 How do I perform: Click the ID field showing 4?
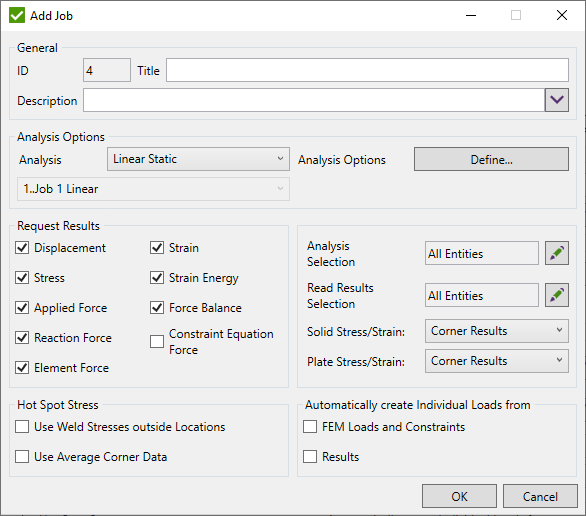107,70
